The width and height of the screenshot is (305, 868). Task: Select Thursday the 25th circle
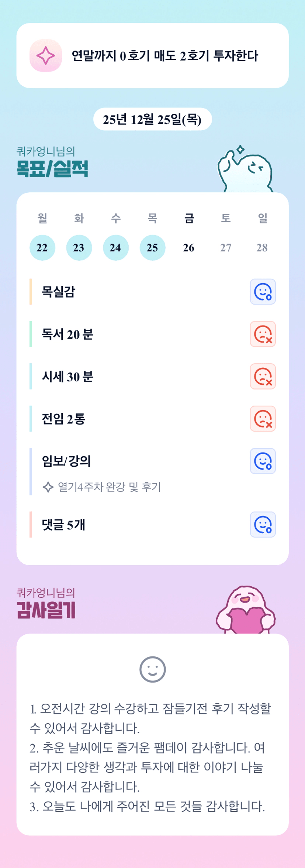[152, 248]
